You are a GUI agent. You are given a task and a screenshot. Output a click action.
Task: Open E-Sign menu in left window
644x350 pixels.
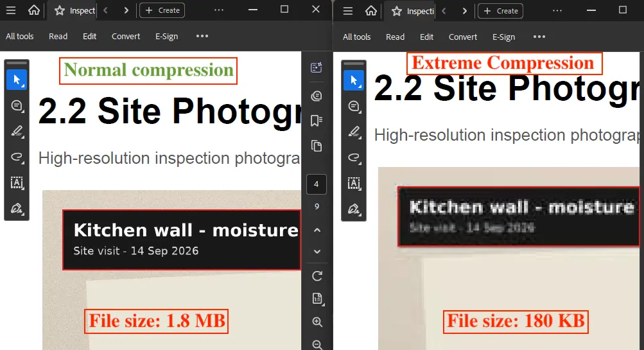tap(166, 36)
